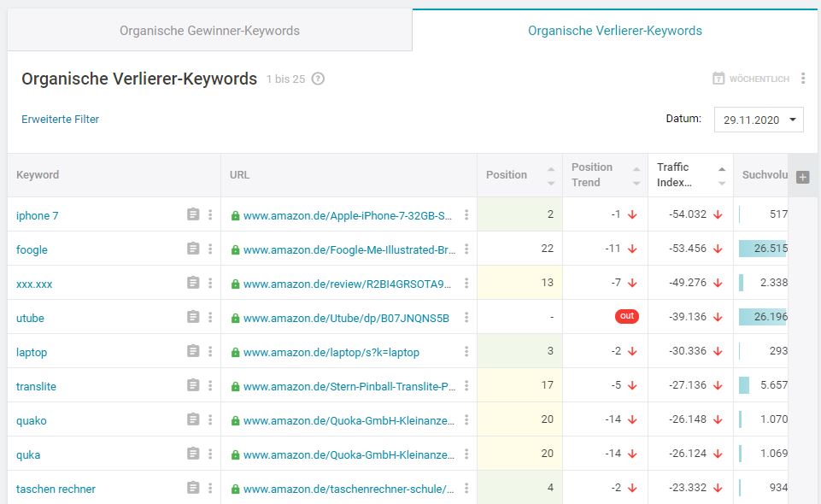Open keyword quka
The width and height of the screenshot is (821, 504).
pyautogui.click(x=28, y=454)
